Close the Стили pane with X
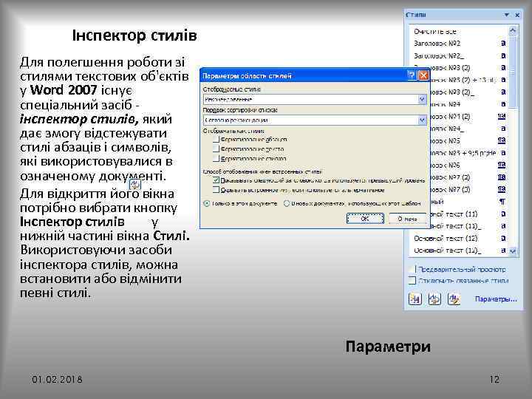The height and width of the screenshot is (399, 532). [x=517, y=15]
